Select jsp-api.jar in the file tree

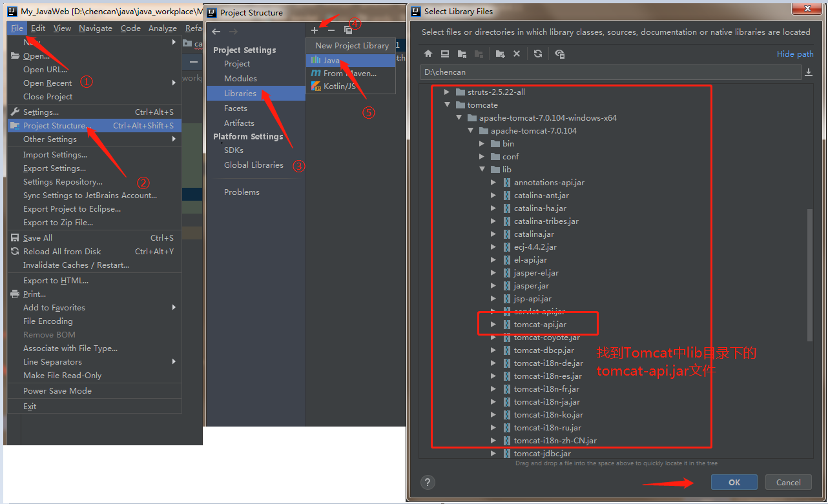pos(533,298)
